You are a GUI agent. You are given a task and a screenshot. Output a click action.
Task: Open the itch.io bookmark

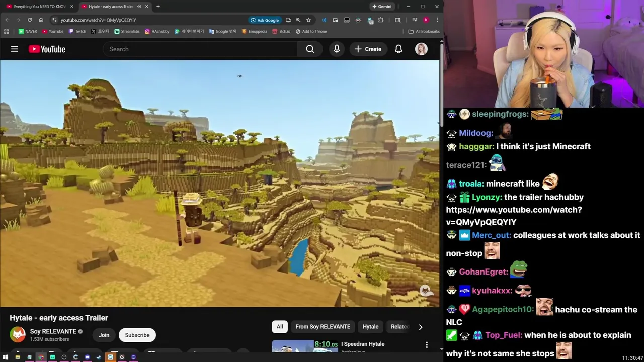click(281, 31)
